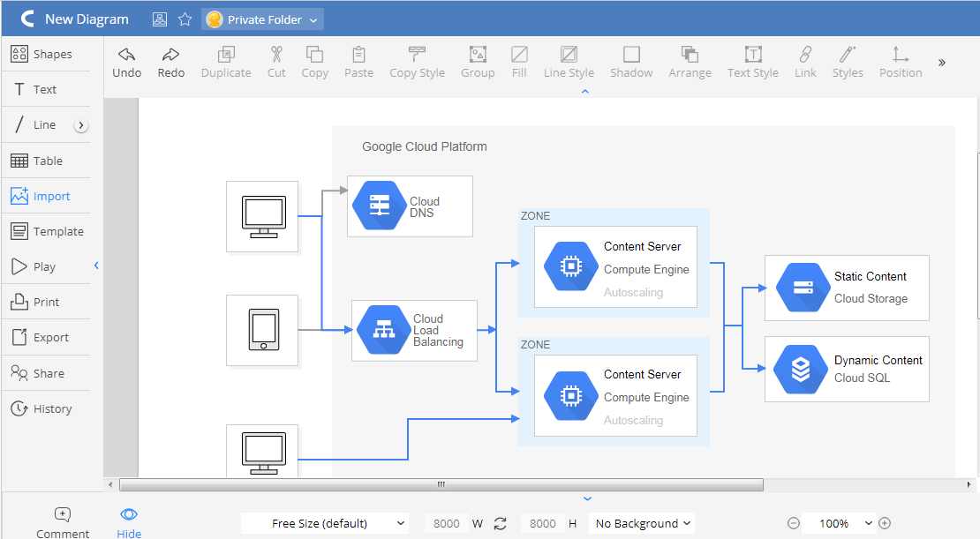Viewport: 980px width, 539px height.
Task: Collapse the left sidebar panel arrow
Action: point(96,266)
